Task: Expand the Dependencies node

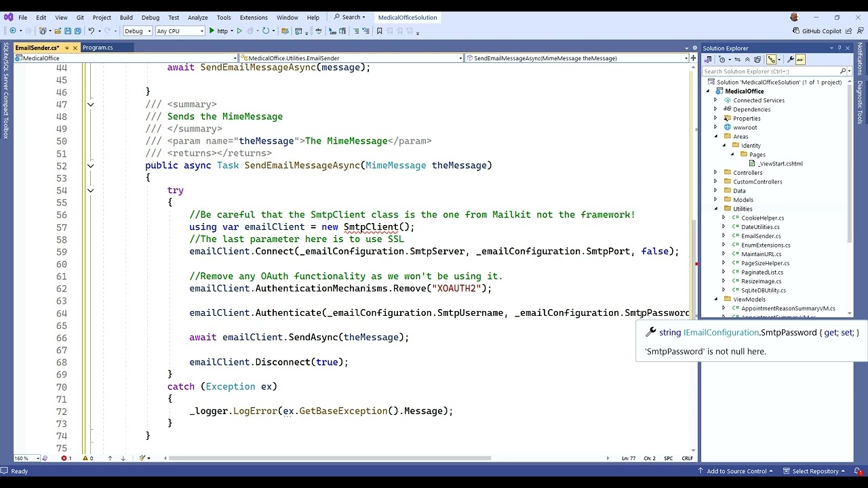Action: (715, 109)
